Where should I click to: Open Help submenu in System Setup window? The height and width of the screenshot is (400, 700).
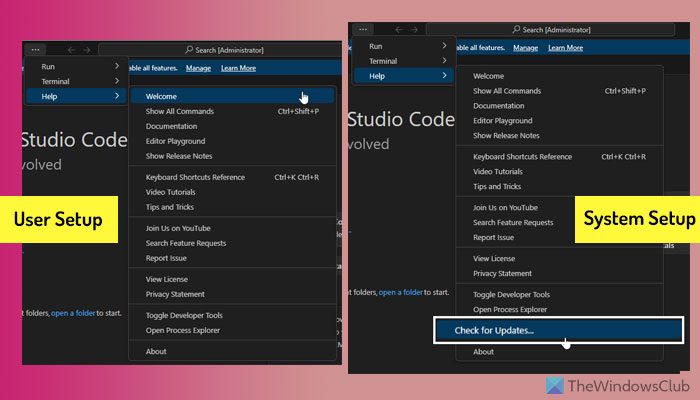[x=404, y=76]
